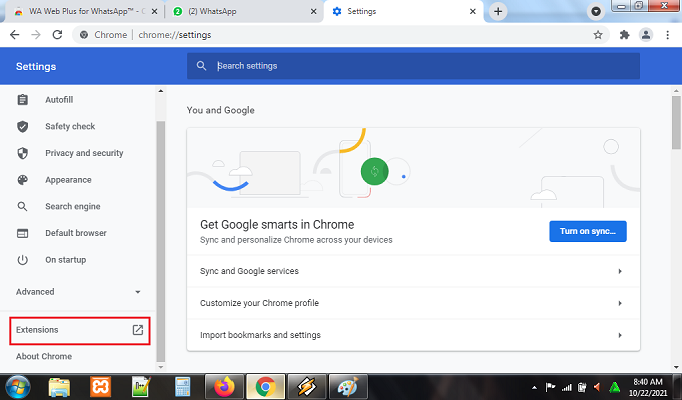The height and width of the screenshot is (400, 682).
Task: Expand Import bookmarks and settings arrow
Action: 620,335
